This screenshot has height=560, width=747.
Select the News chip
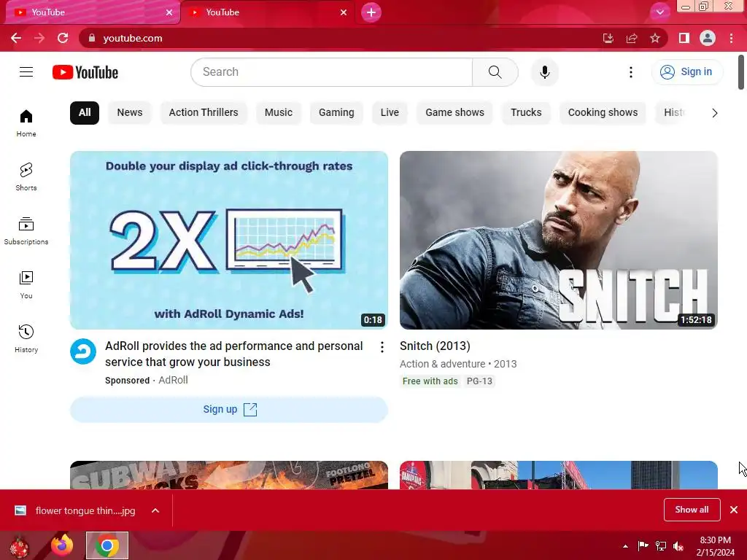(x=130, y=113)
